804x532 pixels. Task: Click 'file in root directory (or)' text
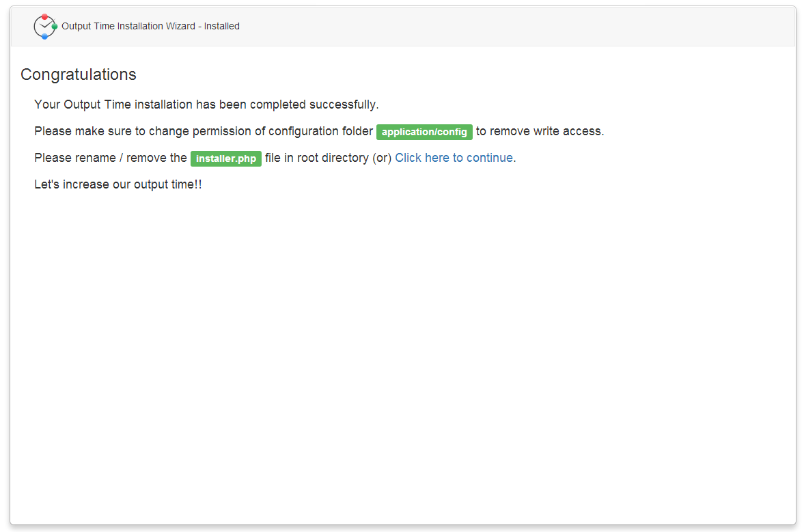pyautogui.click(x=328, y=158)
